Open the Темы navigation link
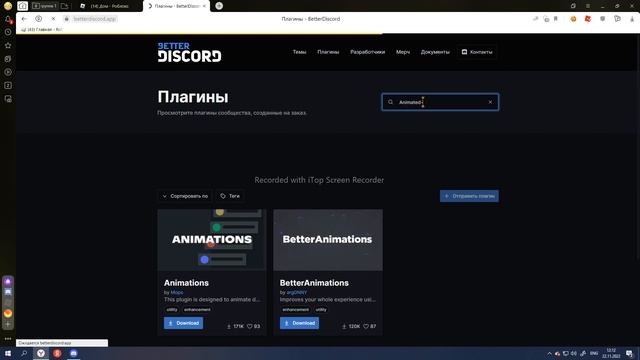 [x=299, y=52]
